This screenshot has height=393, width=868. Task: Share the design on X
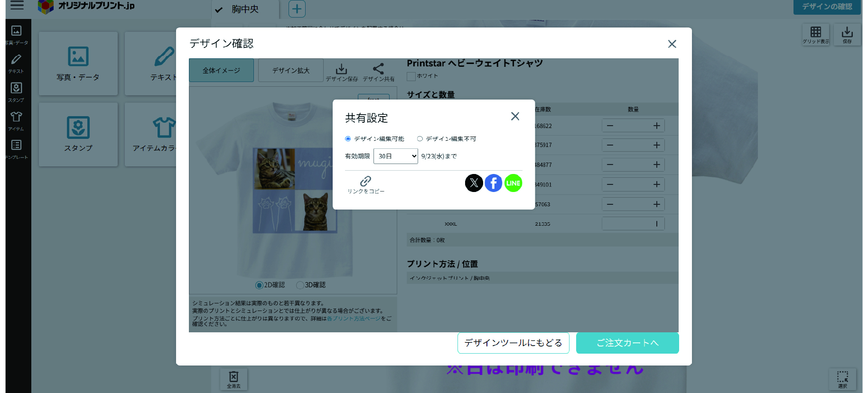click(x=474, y=183)
